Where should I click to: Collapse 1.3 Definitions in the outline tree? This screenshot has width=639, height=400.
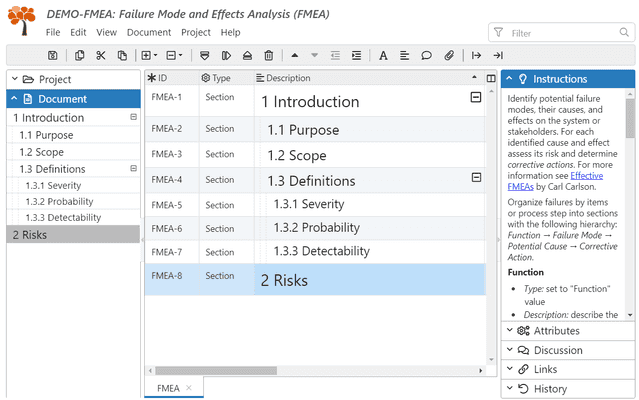click(x=133, y=168)
